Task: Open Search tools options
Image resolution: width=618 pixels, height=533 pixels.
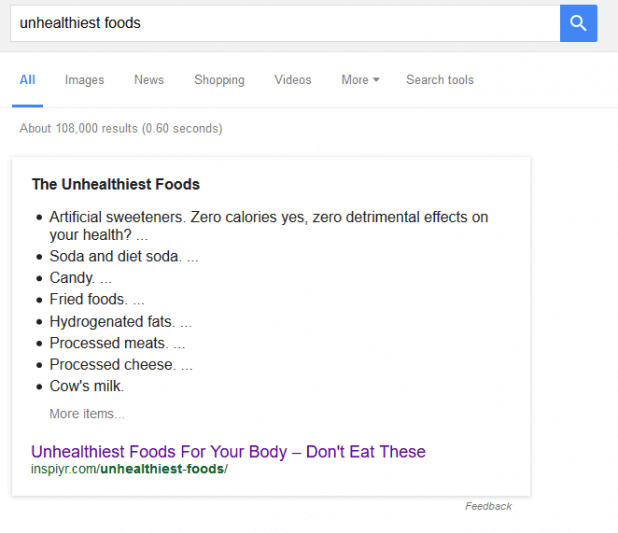Action: (440, 80)
